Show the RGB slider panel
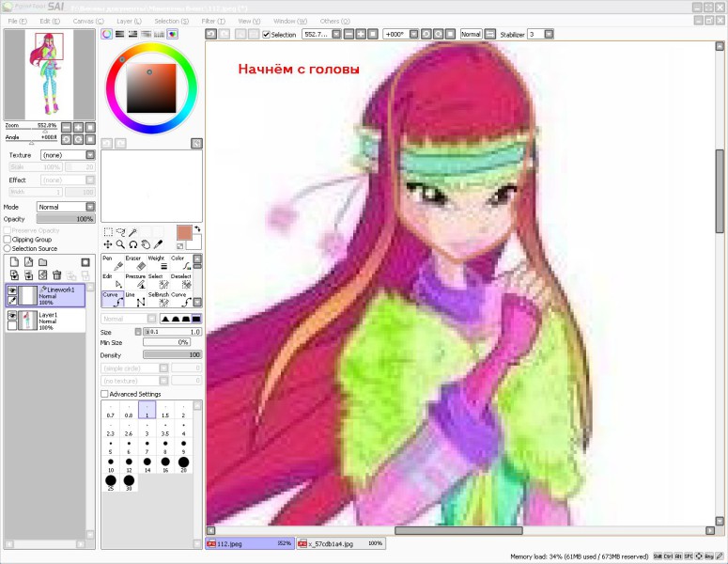 [120, 34]
